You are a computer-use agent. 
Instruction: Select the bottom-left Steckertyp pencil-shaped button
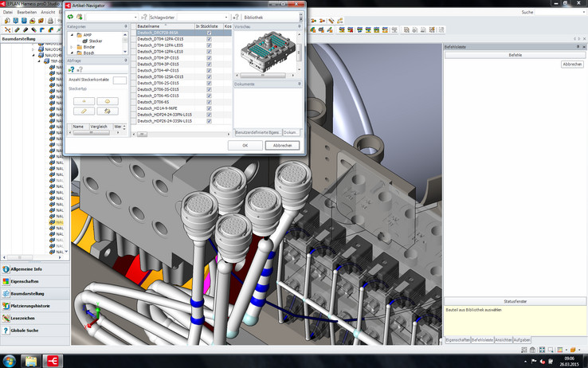(84, 111)
